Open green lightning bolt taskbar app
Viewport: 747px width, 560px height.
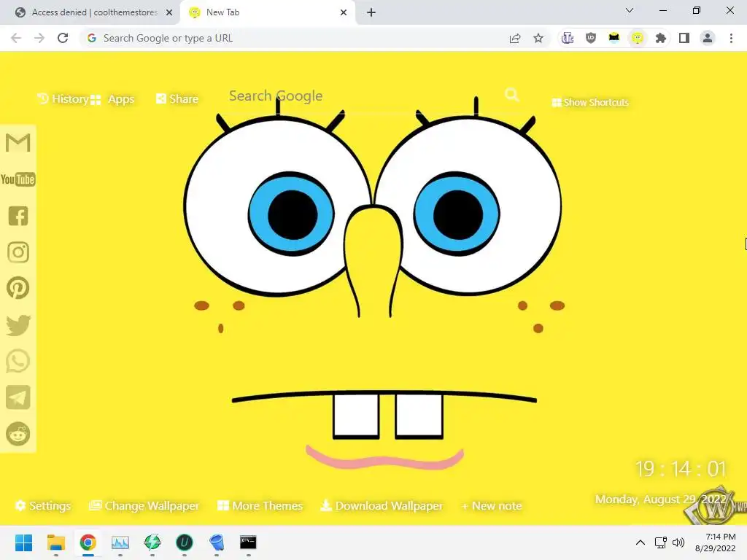coord(152,542)
